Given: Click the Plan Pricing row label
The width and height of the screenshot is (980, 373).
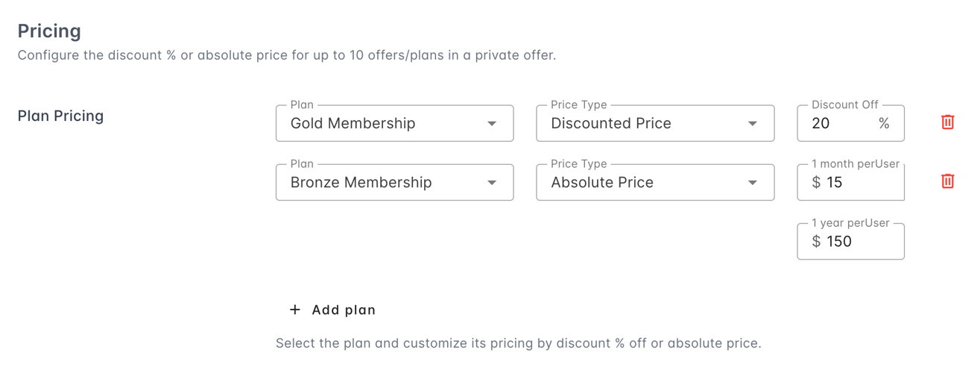Looking at the screenshot, I should [x=60, y=116].
